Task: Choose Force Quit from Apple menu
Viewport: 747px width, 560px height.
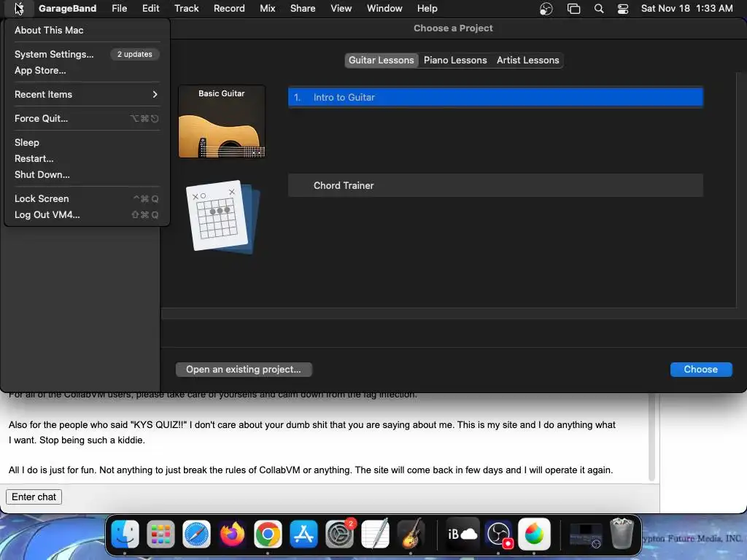Action: [x=87, y=119]
